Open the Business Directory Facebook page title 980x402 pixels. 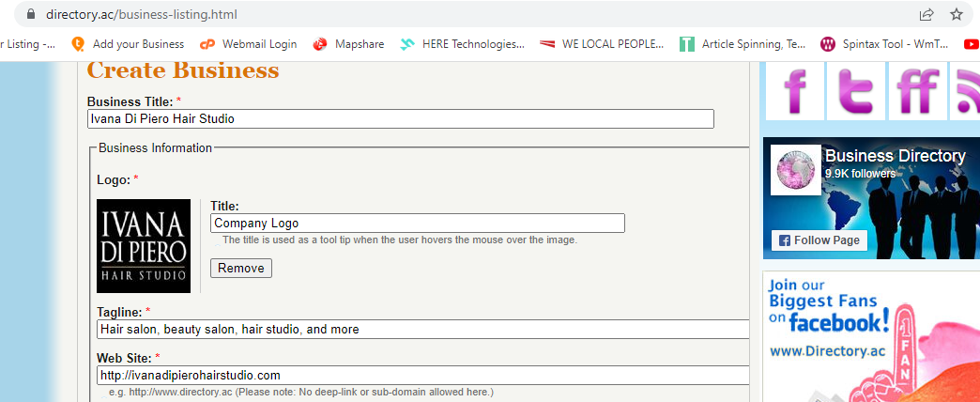896,156
